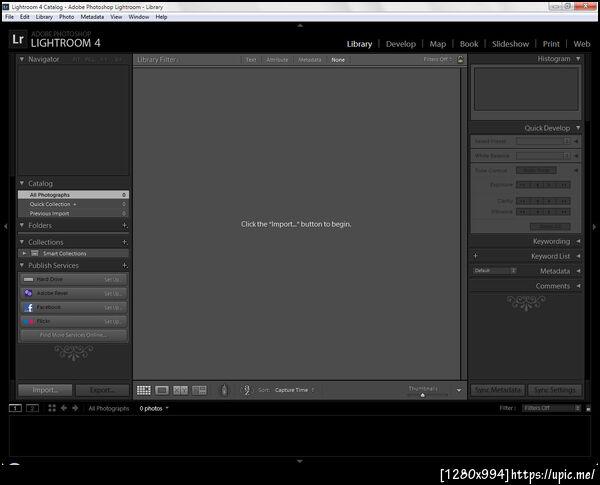Expand the Smart Collections set
600x485 pixels.
24,253
